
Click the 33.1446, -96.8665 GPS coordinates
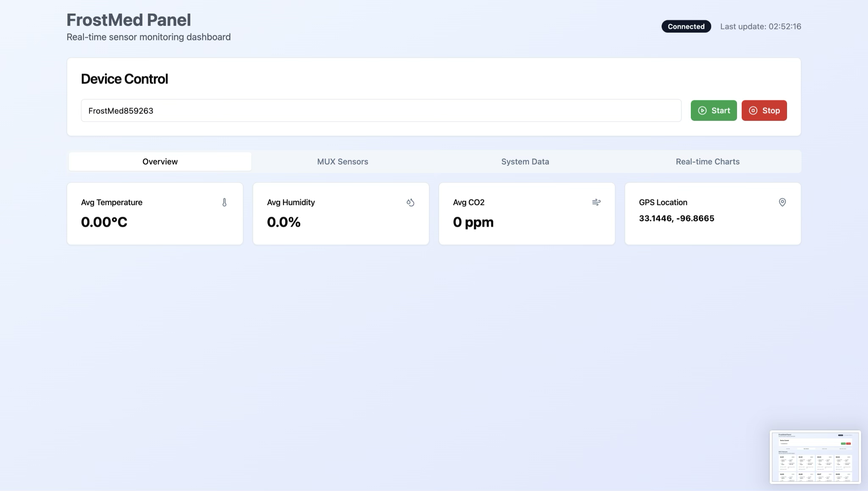point(676,218)
